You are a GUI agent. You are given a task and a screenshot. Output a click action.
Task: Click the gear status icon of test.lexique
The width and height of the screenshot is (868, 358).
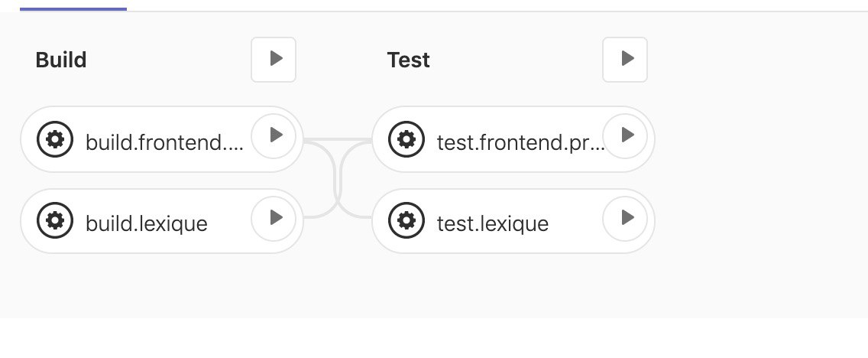click(406, 220)
